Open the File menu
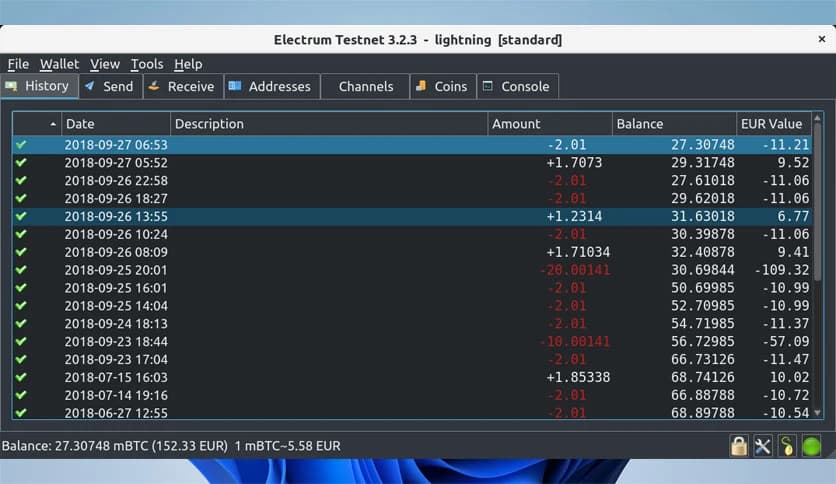This screenshot has width=836, height=484. point(18,64)
